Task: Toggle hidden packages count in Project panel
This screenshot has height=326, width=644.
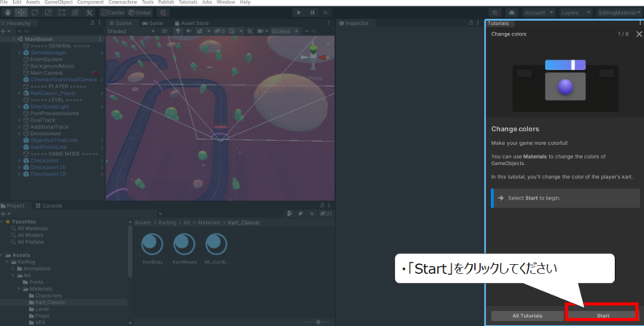Action: (x=326, y=213)
